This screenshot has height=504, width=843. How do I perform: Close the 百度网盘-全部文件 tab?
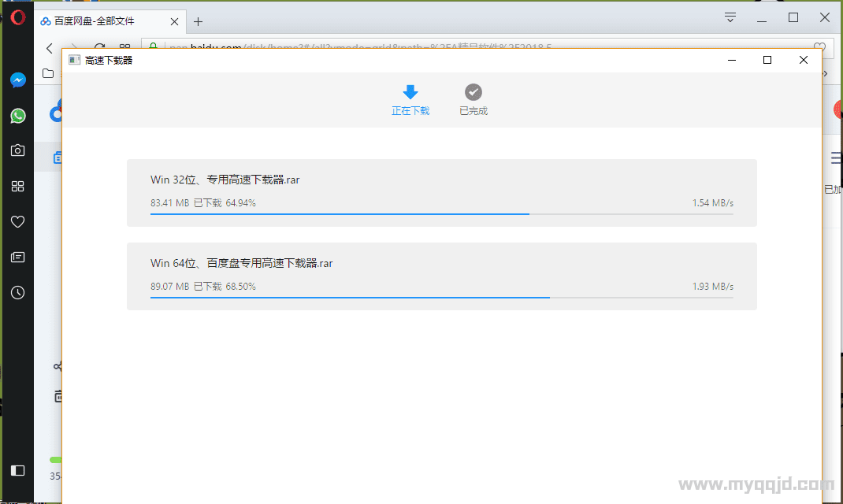[174, 21]
